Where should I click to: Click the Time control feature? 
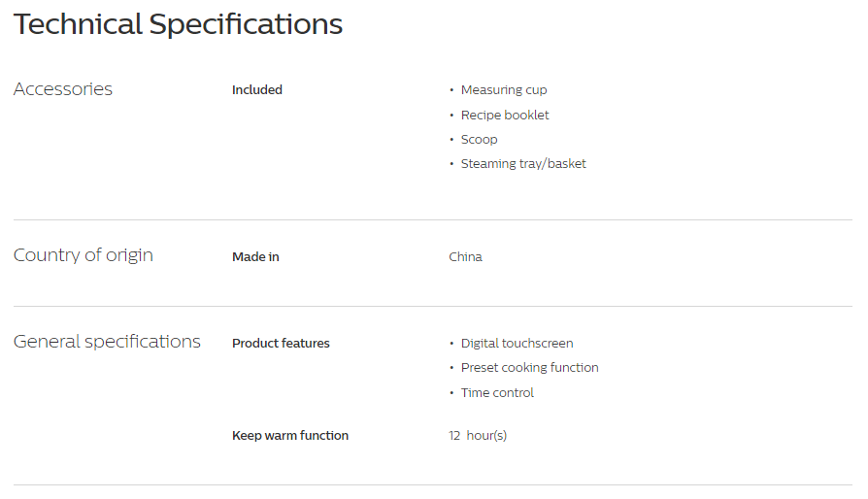[497, 393]
